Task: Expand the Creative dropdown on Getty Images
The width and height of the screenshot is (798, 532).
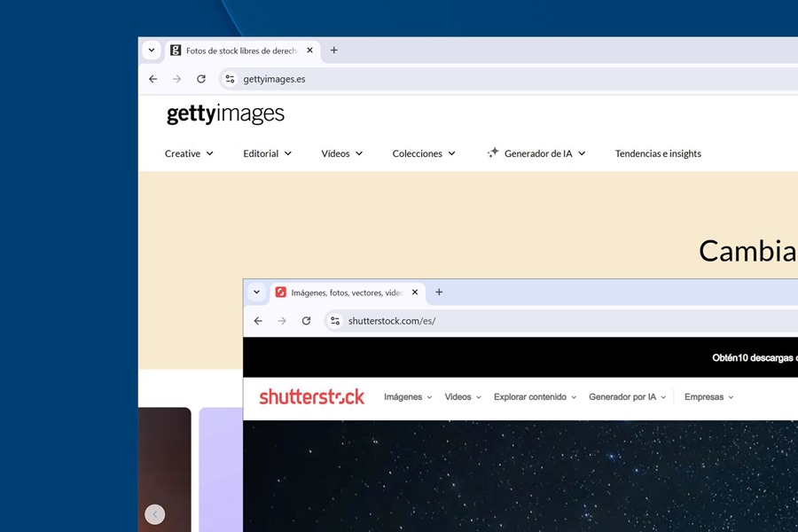Action: point(189,153)
